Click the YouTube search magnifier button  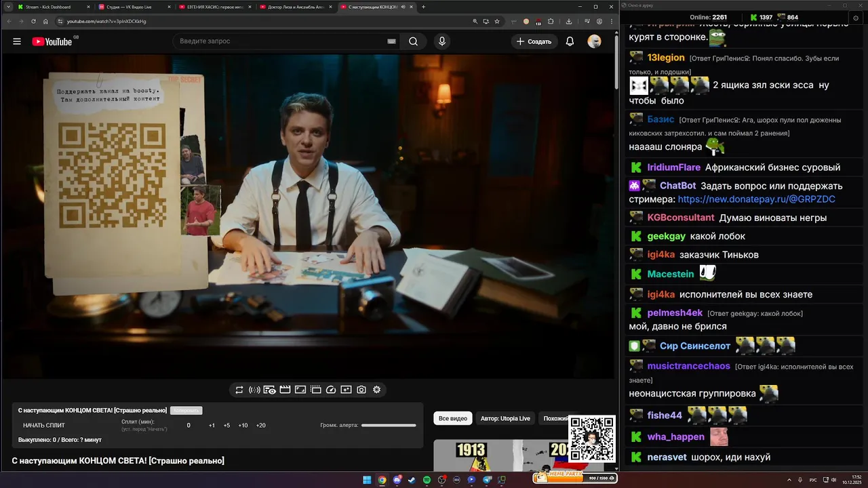point(413,41)
